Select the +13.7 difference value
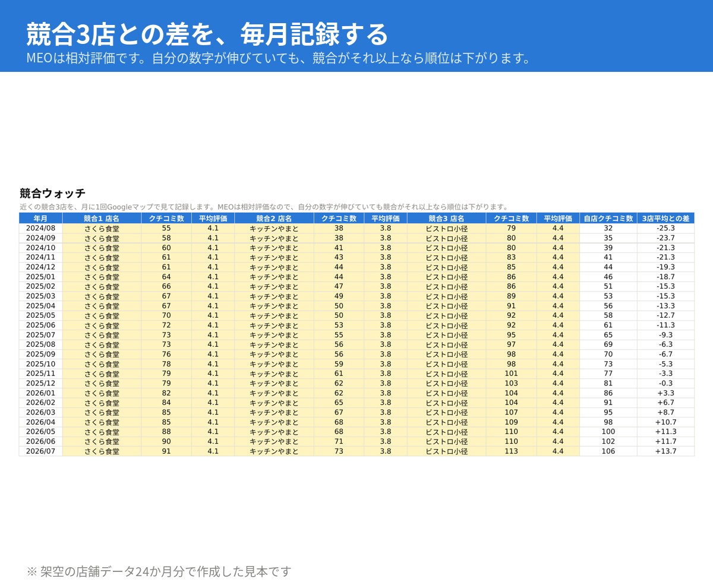The height and width of the screenshot is (588, 713). point(665,451)
